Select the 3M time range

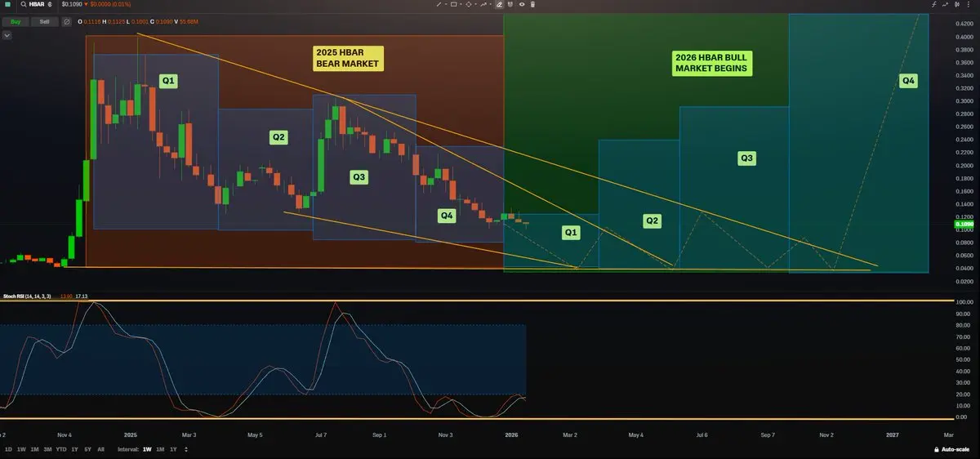click(47, 449)
